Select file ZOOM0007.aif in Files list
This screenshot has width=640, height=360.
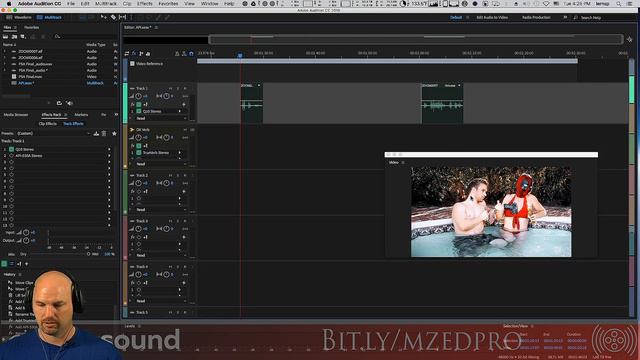pos(30,51)
